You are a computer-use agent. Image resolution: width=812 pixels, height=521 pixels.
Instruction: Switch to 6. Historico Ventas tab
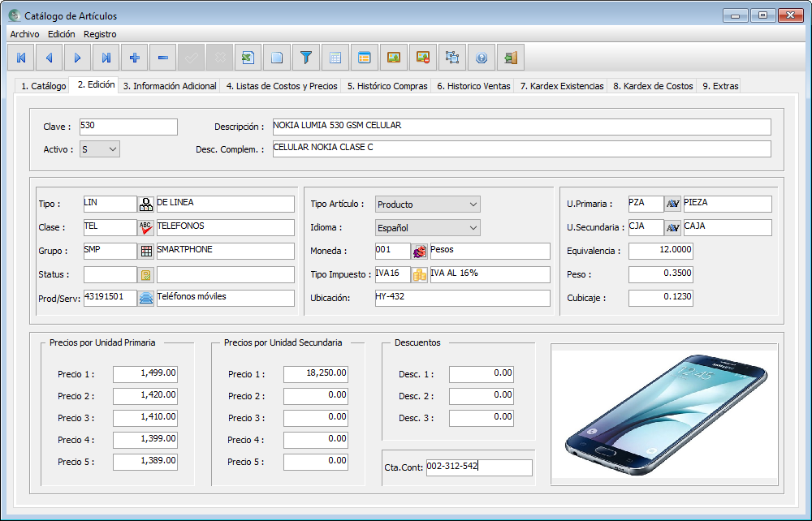[x=474, y=86]
